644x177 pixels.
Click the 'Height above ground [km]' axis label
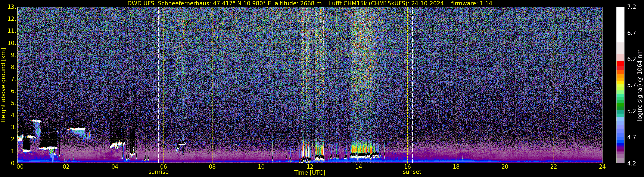tap(3, 85)
